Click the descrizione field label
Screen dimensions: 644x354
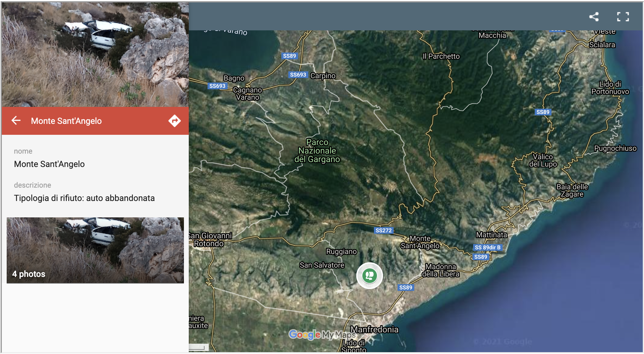coord(32,185)
